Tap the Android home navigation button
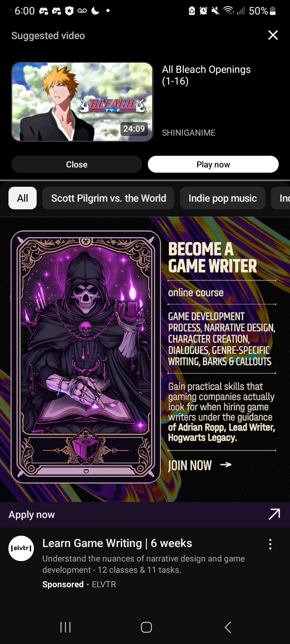The image size is (290, 644). click(146, 627)
